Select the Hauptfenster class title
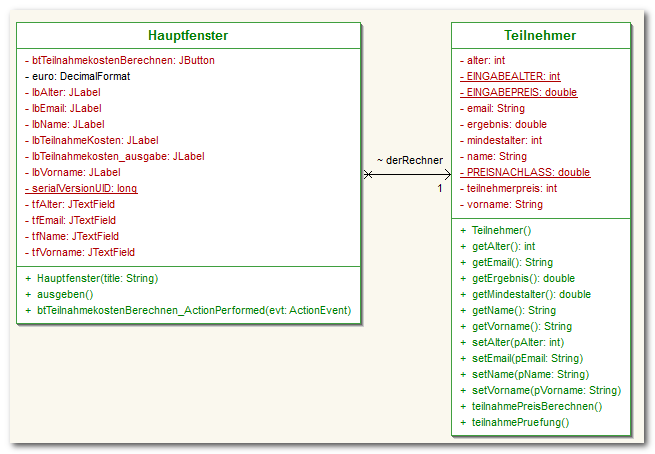655x454 pixels. (188, 35)
